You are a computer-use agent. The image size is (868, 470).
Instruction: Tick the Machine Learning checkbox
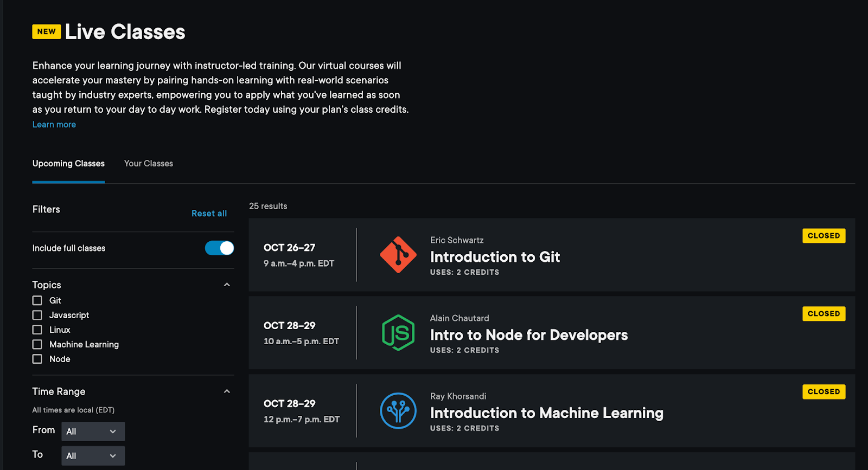click(x=37, y=344)
